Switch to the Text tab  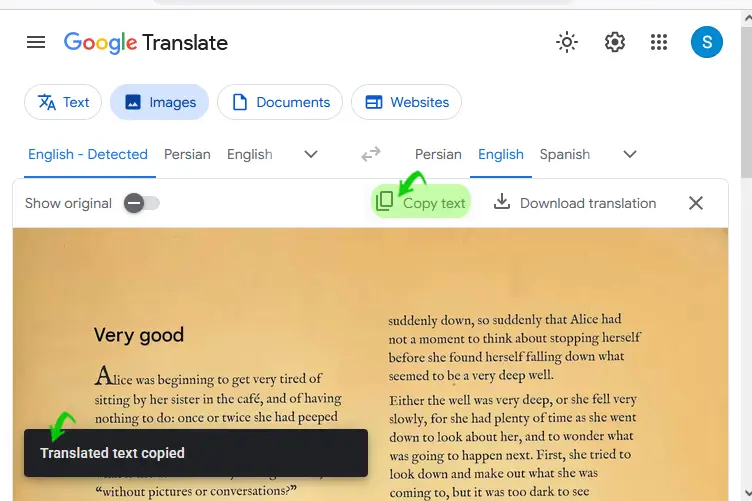tap(63, 102)
